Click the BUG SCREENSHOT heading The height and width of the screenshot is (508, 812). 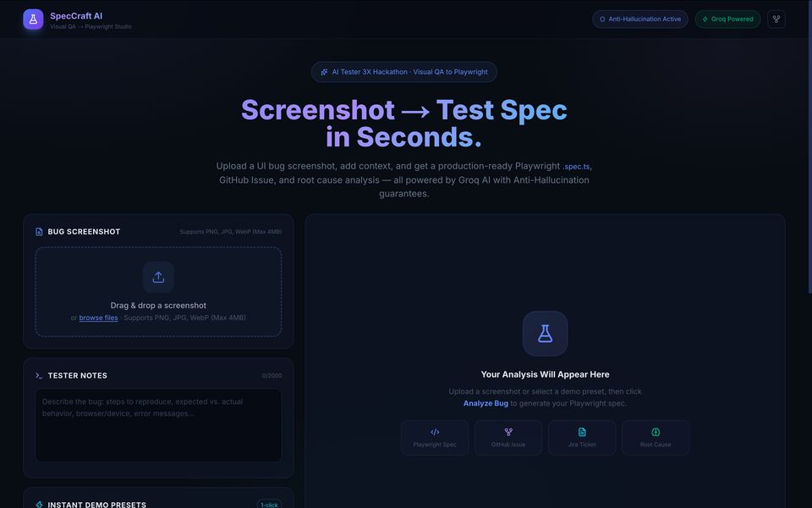pos(84,232)
